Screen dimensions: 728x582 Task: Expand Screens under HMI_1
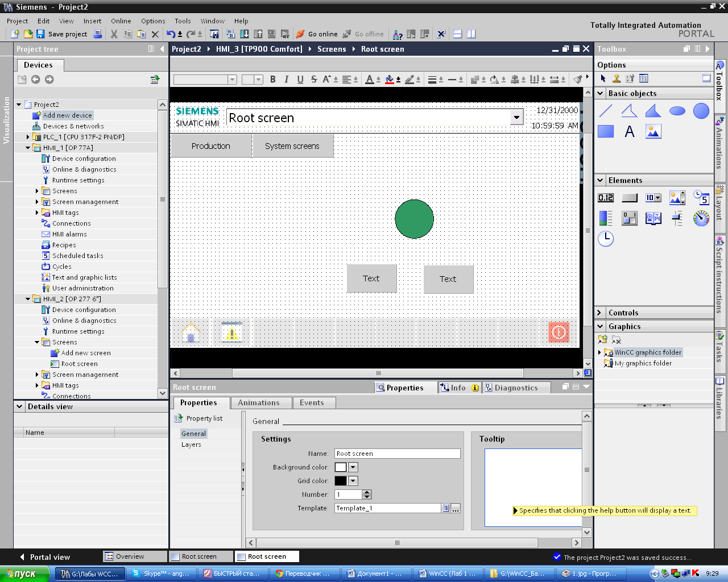click(x=37, y=191)
